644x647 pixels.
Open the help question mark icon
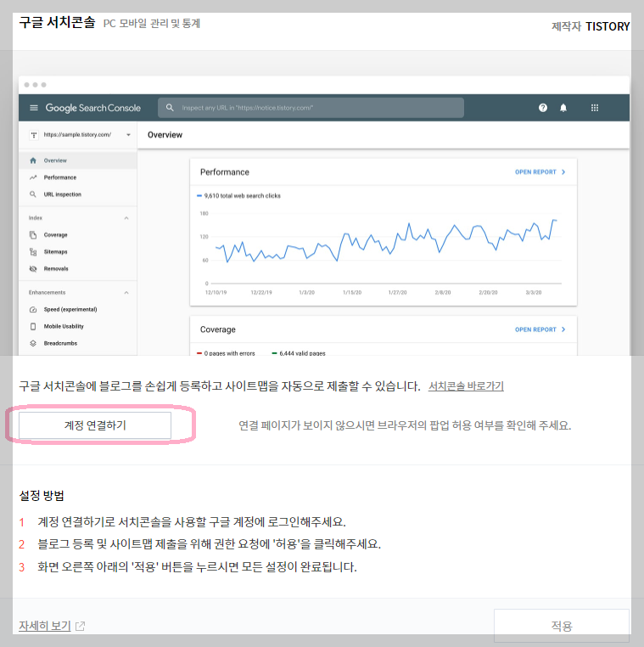(x=543, y=108)
